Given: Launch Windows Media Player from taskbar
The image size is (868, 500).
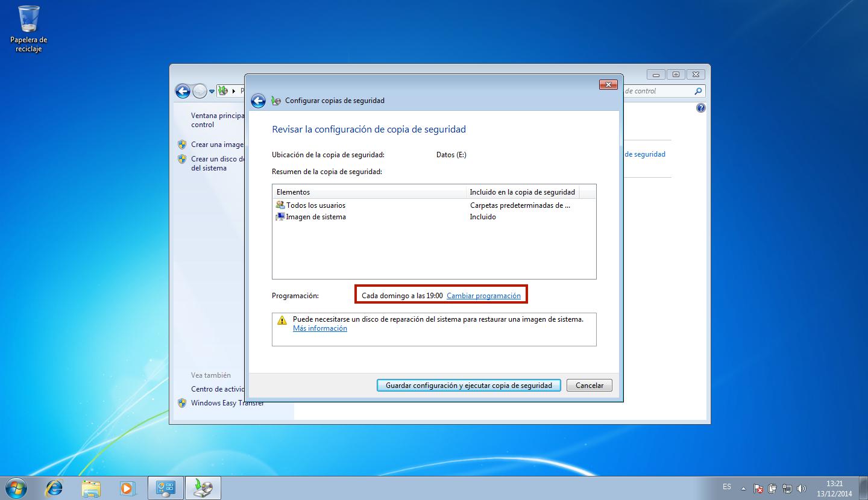Looking at the screenshot, I should coord(127,487).
